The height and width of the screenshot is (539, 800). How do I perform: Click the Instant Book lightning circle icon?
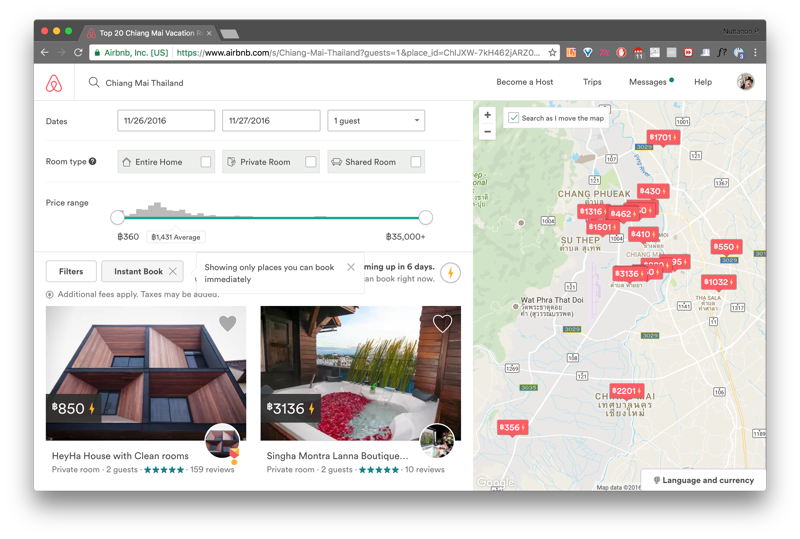click(451, 273)
